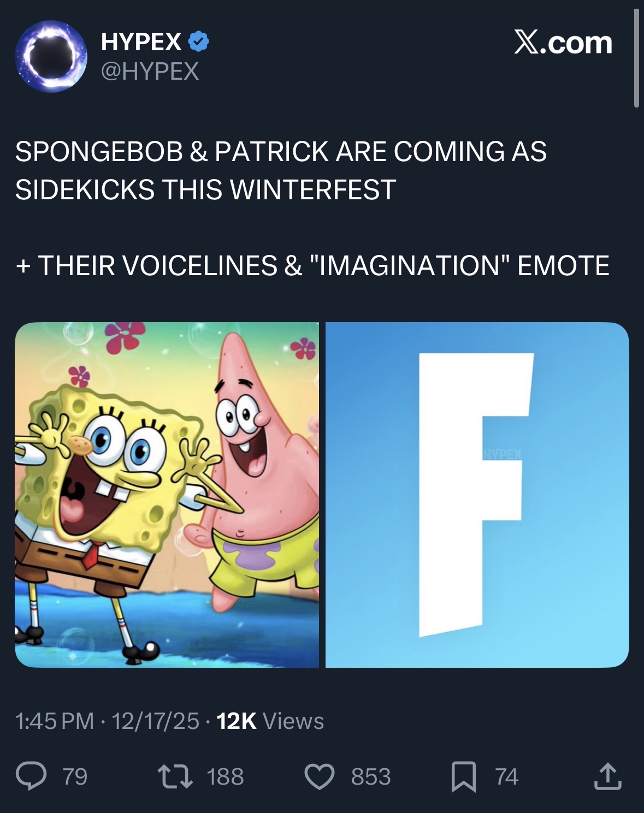The width and height of the screenshot is (644, 813).
Task: View the Fortnite F logo image
Action: 477,495
